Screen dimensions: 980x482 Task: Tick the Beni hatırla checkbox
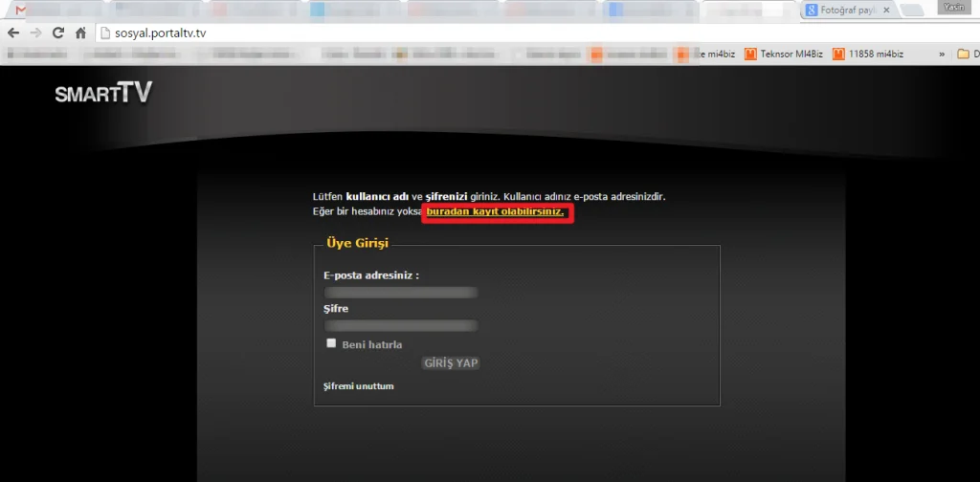coord(331,342)
